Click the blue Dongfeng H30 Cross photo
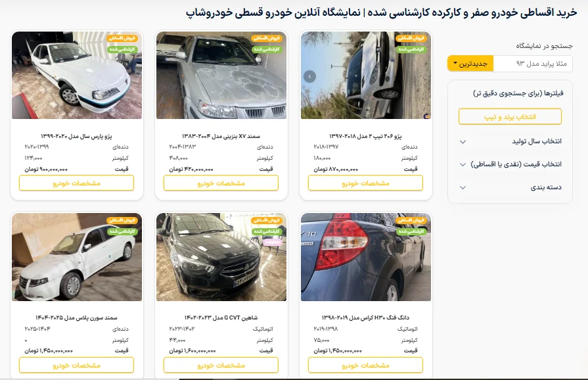 click(x=366, y=257)
